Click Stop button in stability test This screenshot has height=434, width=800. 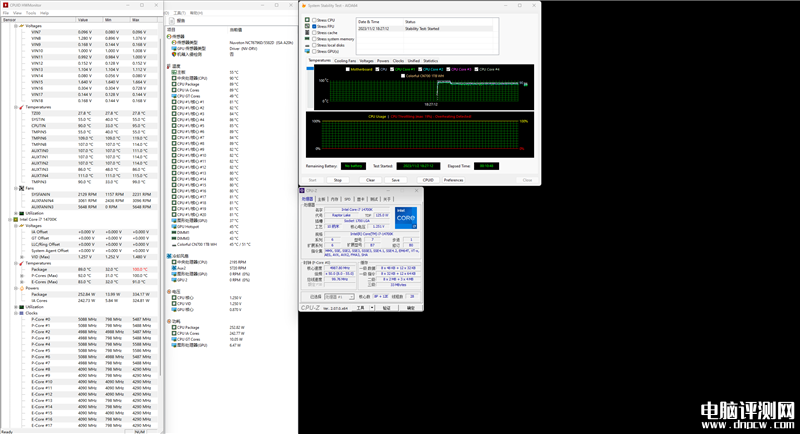pos(338,180)
